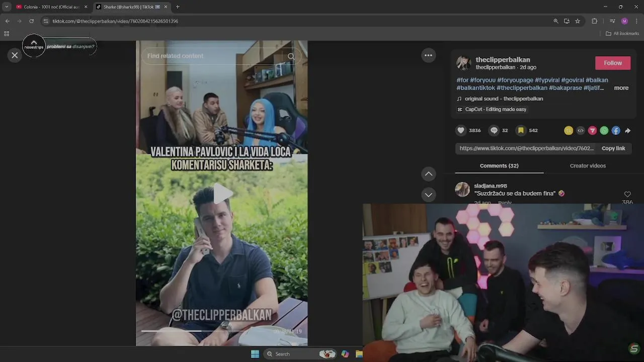Play the paused TikTok video
This screenshot has height=362, width=644.
tap(222, 193)
